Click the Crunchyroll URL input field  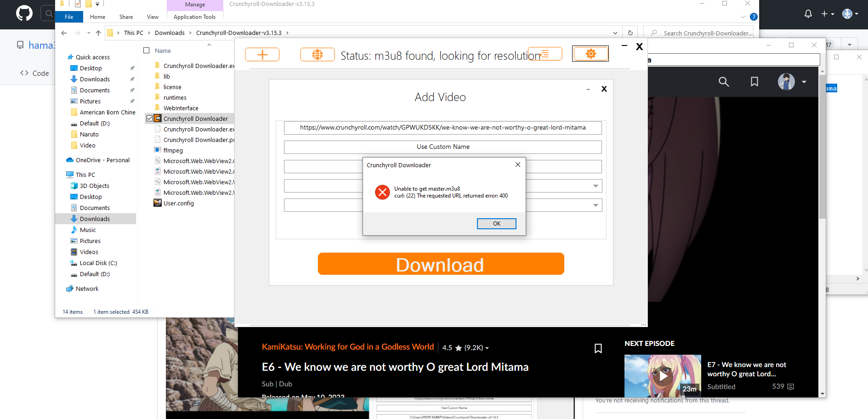click(442, 127)
